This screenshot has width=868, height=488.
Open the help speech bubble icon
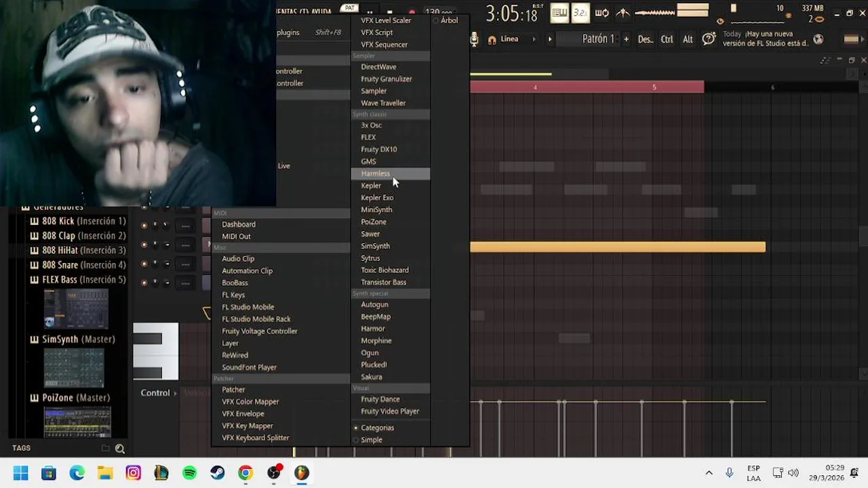[x=709, y=39]
